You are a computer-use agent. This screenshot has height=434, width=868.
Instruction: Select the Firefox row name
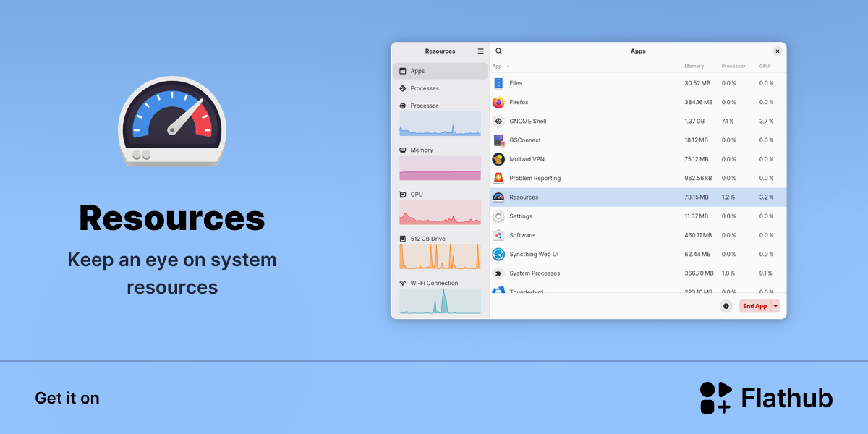(519, 102)
